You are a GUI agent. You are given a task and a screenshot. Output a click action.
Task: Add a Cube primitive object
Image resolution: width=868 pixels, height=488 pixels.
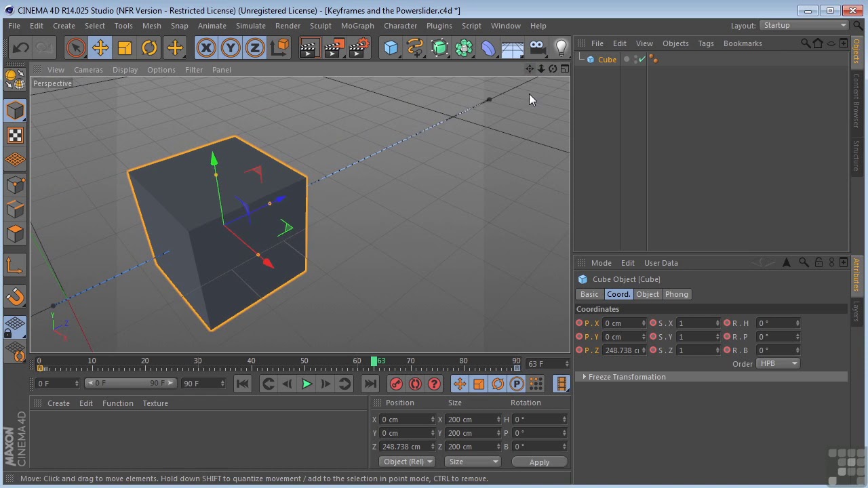391,47
